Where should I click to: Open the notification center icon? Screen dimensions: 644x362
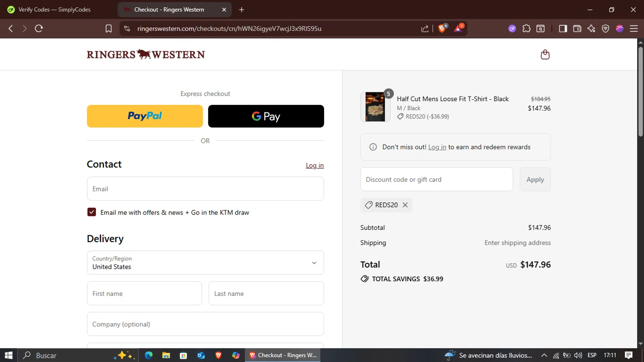[x=629, y=355]
